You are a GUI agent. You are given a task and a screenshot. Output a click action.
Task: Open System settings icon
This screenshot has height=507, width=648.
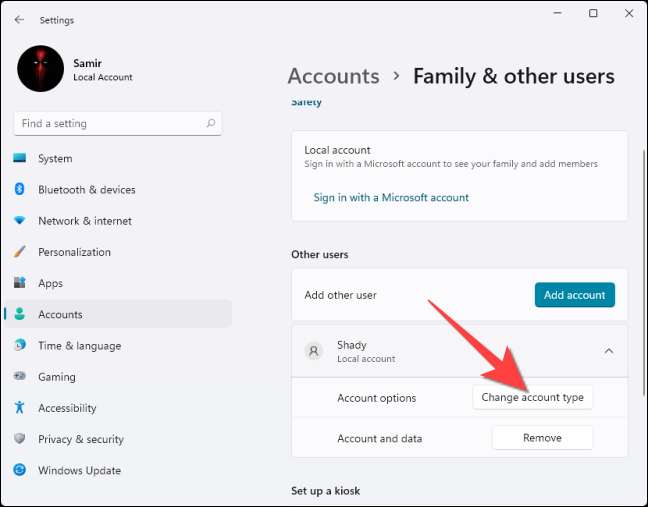(19, 158)
